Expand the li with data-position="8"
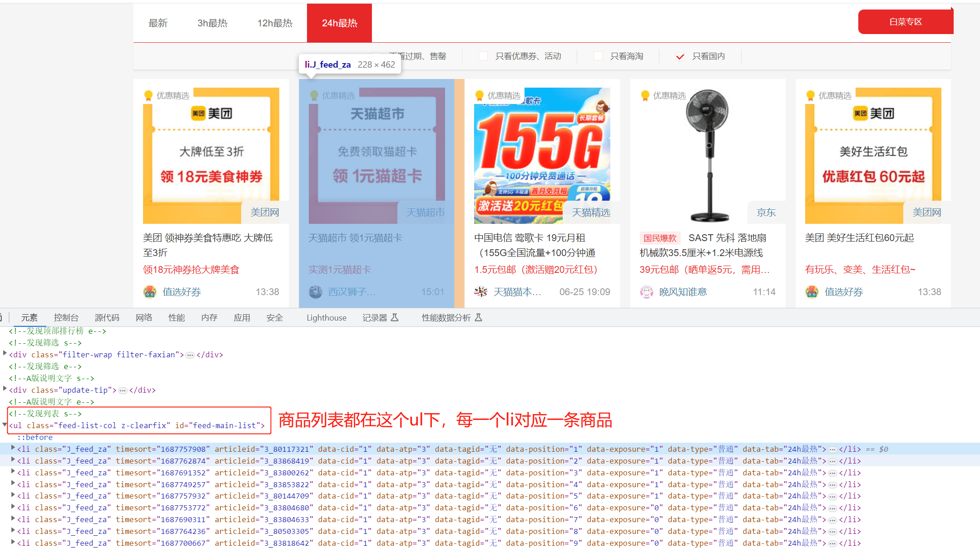The image size is (980, 548). [x=13, y=530]
